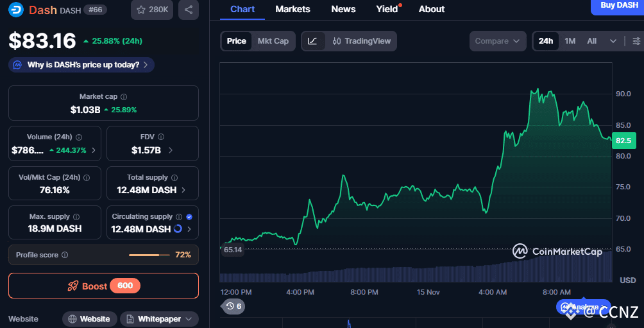Viewport: 644px width, 328px height.
Task: Open the chart settings sliders icon
Action: point(636,41)
